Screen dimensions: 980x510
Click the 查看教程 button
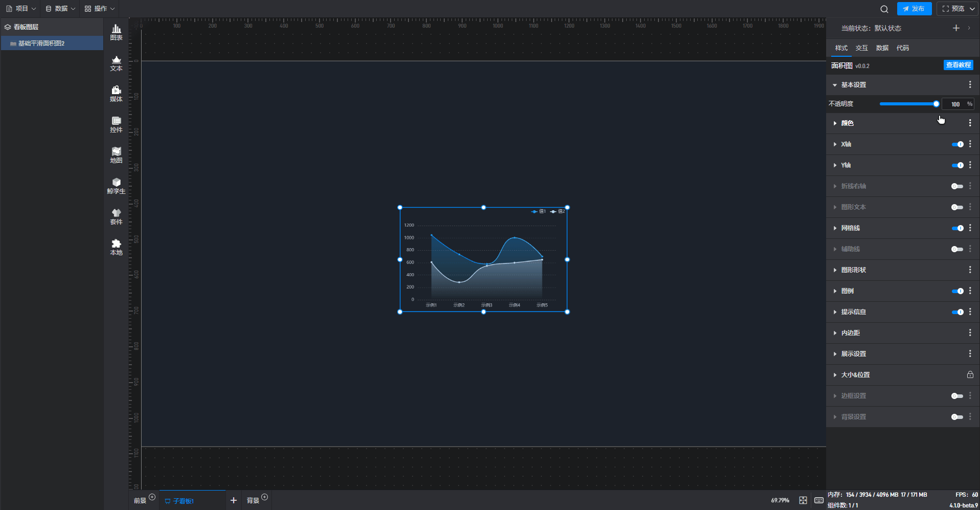point(958,65)
